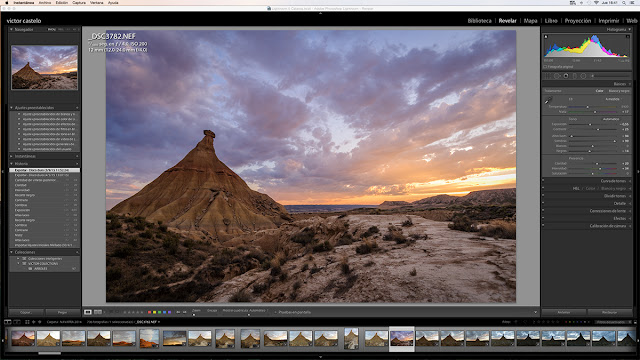Open the Apple menu
Viewport: 640px width, 360px height.
tap(7, 3)
